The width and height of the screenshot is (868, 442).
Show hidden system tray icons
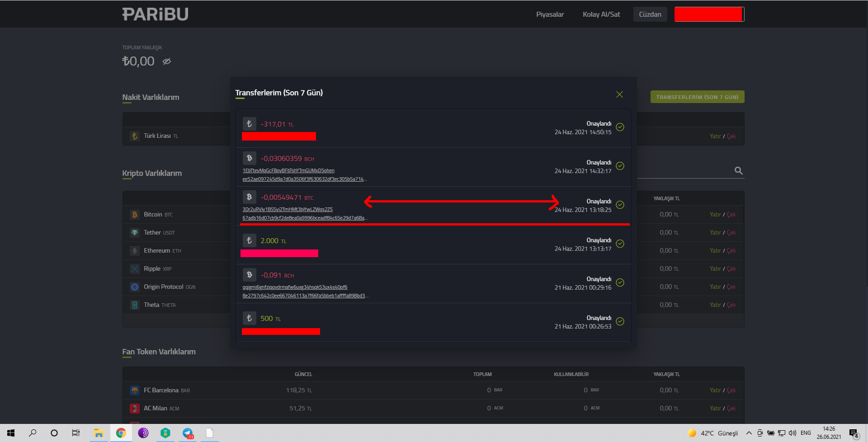(749, 433)
